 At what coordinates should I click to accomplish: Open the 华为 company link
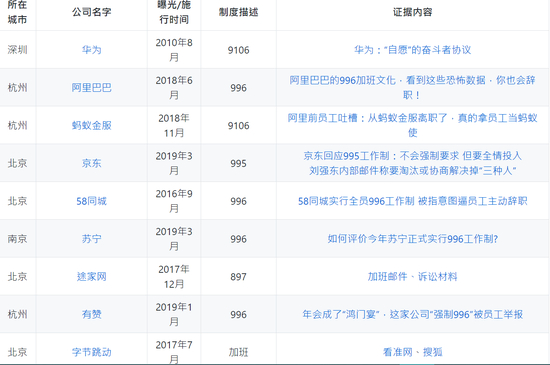[92, 50]
